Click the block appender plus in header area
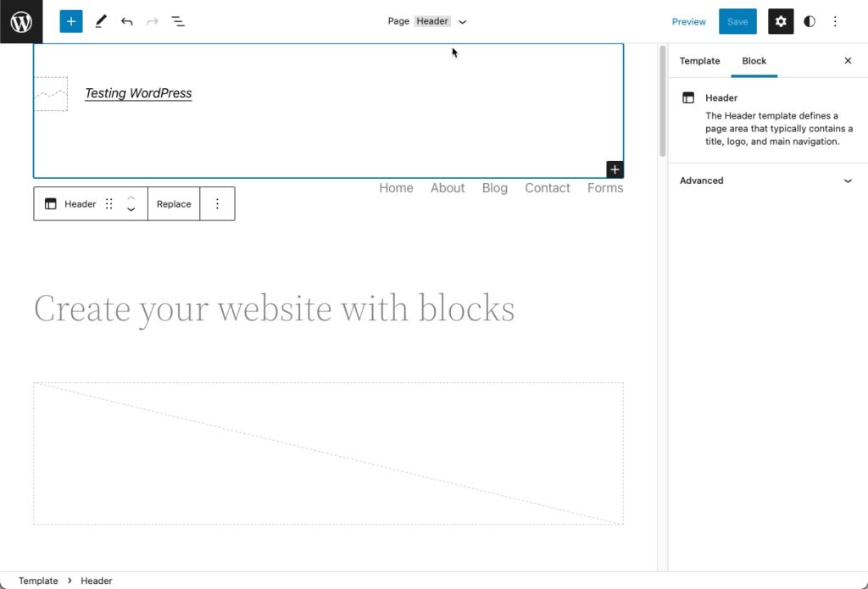868x589 pixels. pos(614,169)
